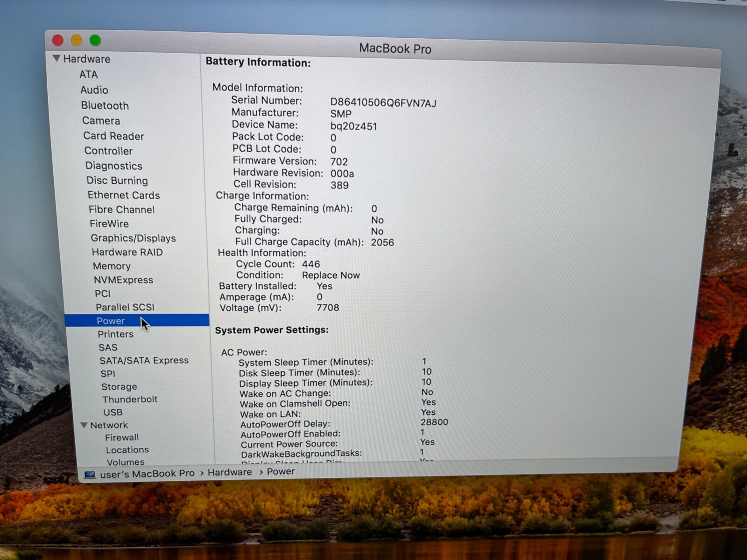The image size is (747, 560).
Task: Select Graphics/Displays in the sidebar
Action: [134, 238]
